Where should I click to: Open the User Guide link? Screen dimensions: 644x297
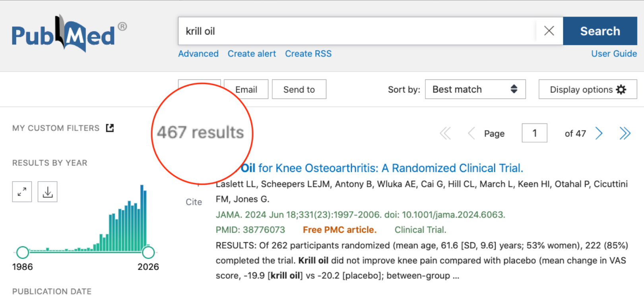614,54
